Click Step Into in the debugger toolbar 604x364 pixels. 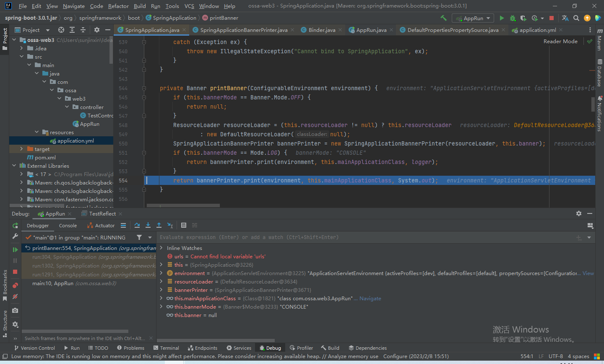148,225
